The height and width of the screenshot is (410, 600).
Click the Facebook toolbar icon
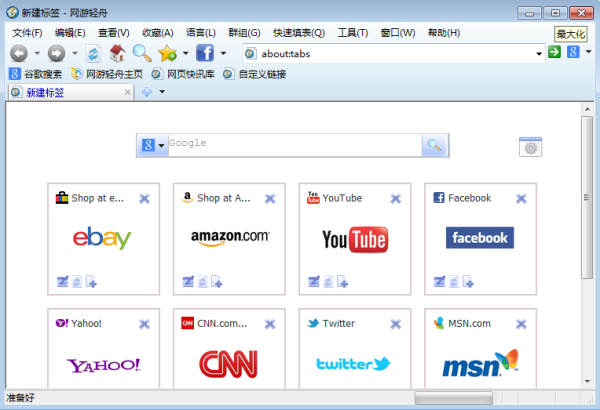[x=204, y=53]
